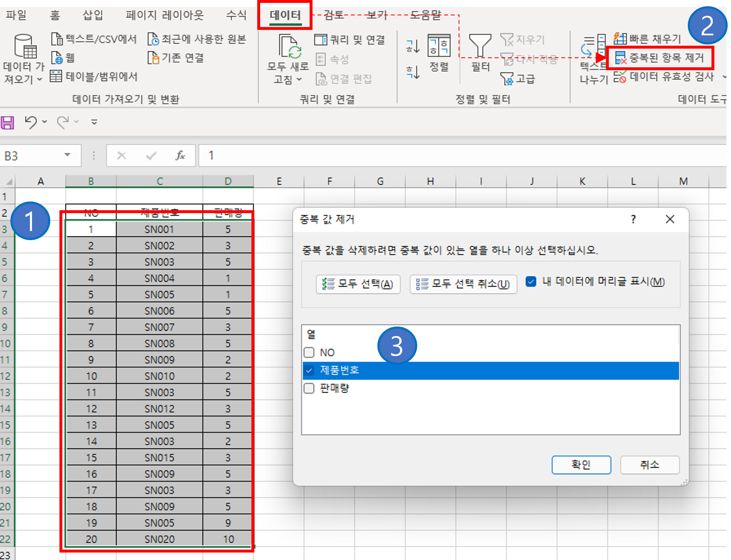This screenshot has width=731, height=560.
Task: Click the 모두 선택 button in dialog
Action: coord(358,284)
